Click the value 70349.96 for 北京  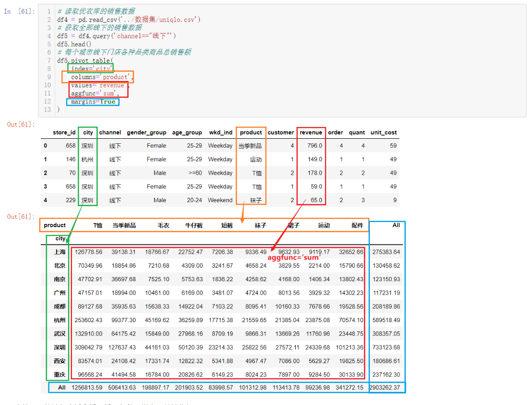click(x=90, y=266)
